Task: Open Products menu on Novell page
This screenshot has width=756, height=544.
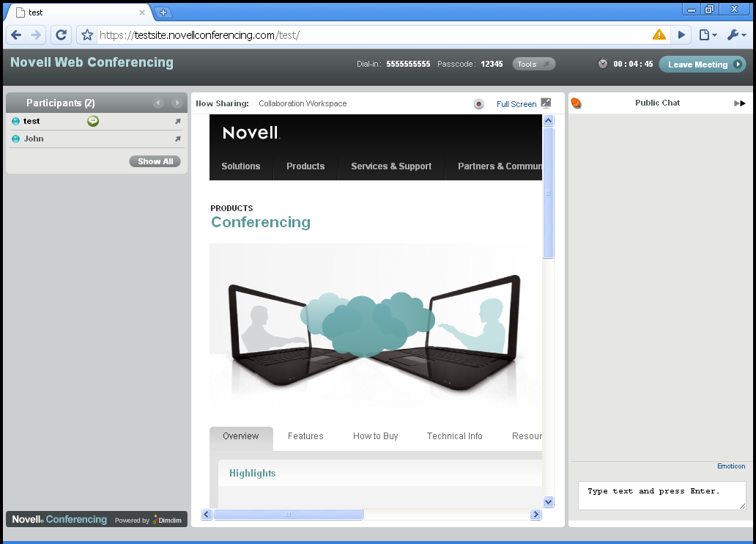Action: click(x=305, y=166)
